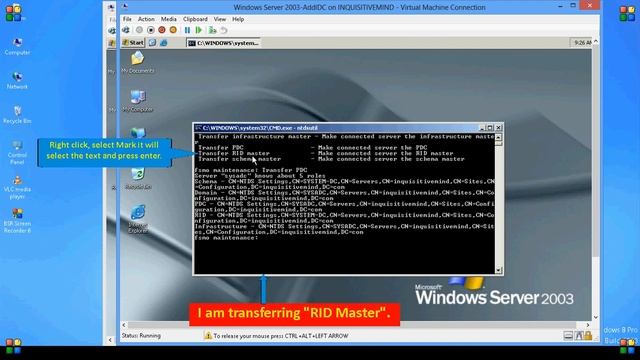Click the green Reset/Resume play icon
The width and height of the screenshot is (640, 360).
(x=198, y=30)
